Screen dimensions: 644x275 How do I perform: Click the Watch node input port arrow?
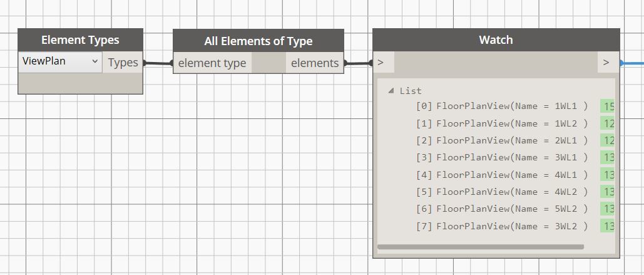[381, 63]
